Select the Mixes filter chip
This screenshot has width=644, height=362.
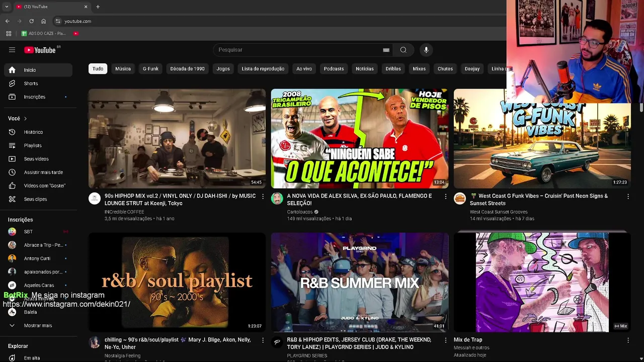tap(419, 69)
